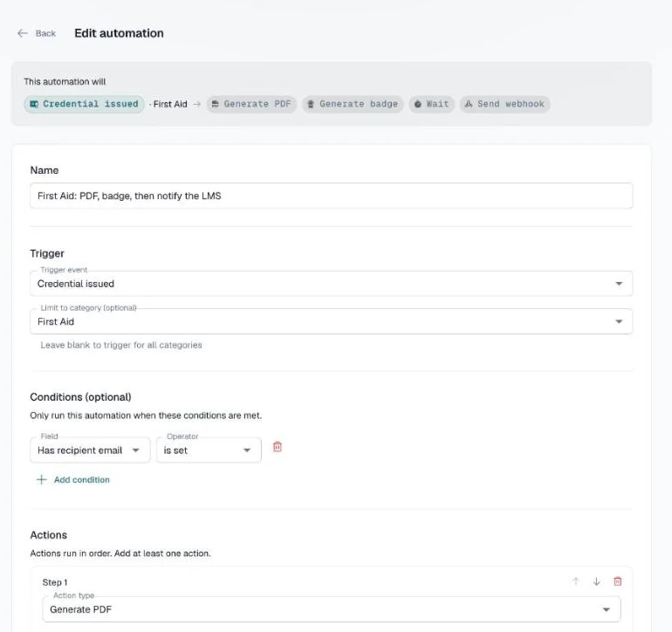Viewport: 672px width, 632px height.
Task: Open the condition Field dropdown
Action: [x=90, y=450]
